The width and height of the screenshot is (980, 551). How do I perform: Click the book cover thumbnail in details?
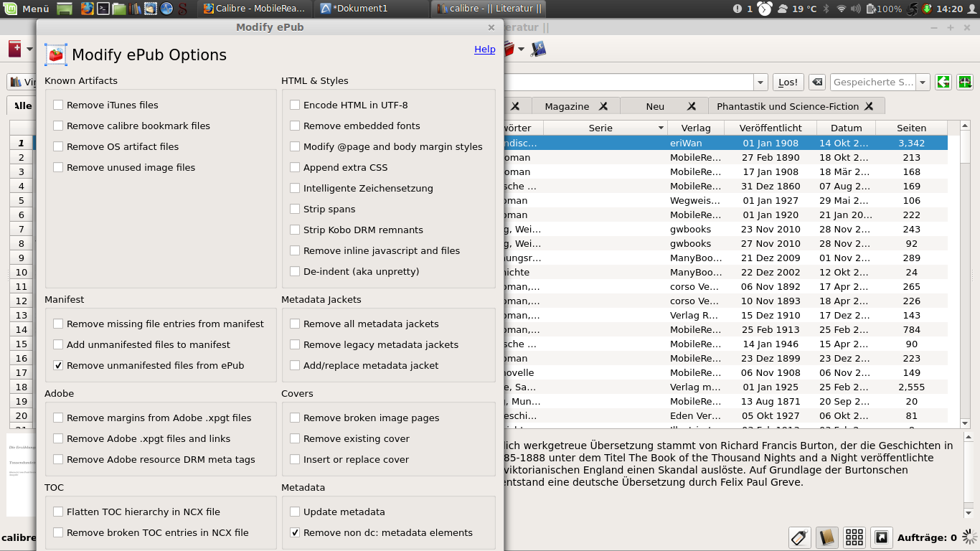click(x=20, y=474)
